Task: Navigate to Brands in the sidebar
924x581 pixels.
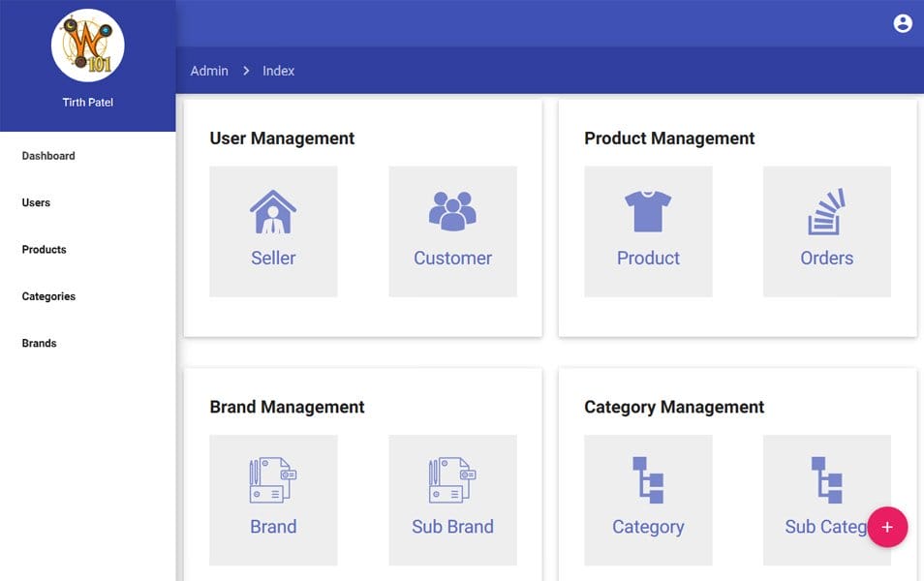Action: click(40, 344)
